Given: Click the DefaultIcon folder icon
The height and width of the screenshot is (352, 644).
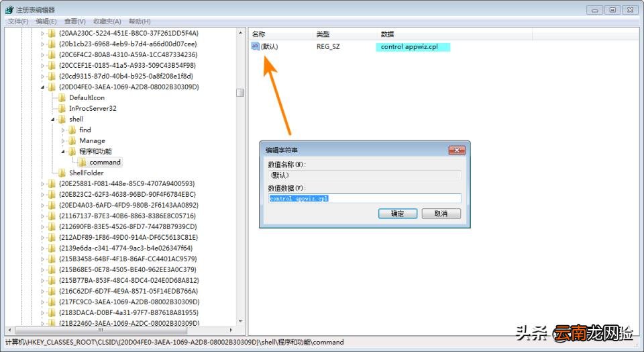Looking at the screenshot, I should 62,97.
